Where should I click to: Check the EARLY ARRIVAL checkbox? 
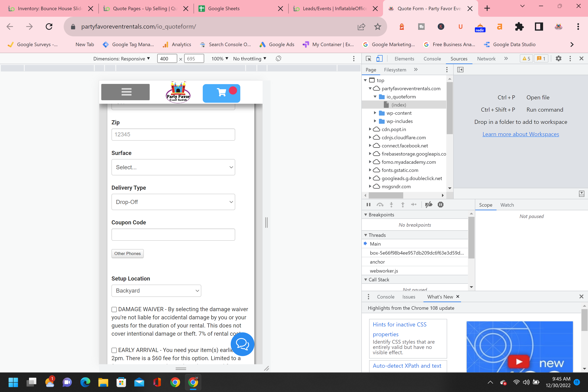[x=114, y=350]
